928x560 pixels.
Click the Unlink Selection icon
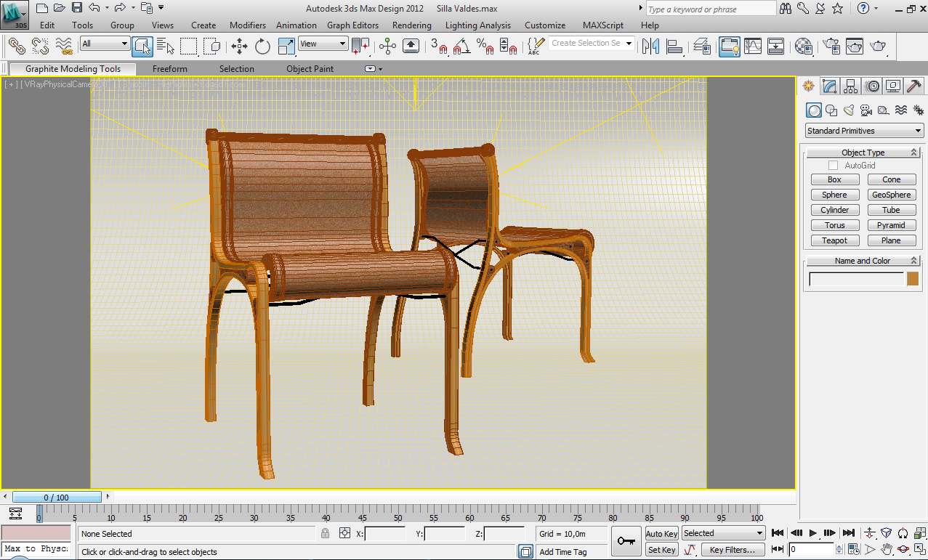[x=40, y=46]
